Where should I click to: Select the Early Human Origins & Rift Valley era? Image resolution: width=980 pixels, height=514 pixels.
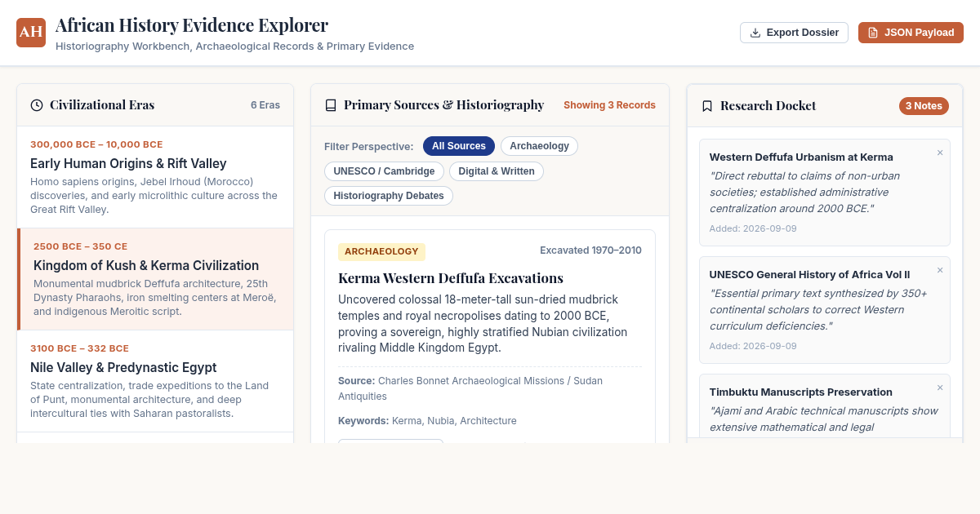[x=155, y=177]
